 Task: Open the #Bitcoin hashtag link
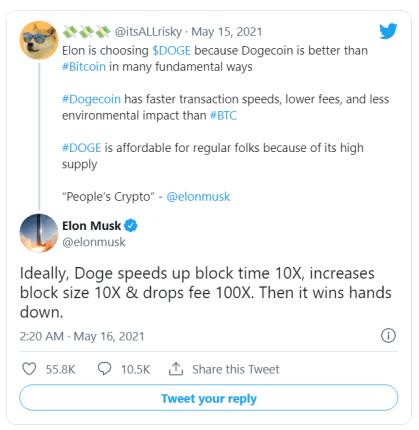coord(84,67)
